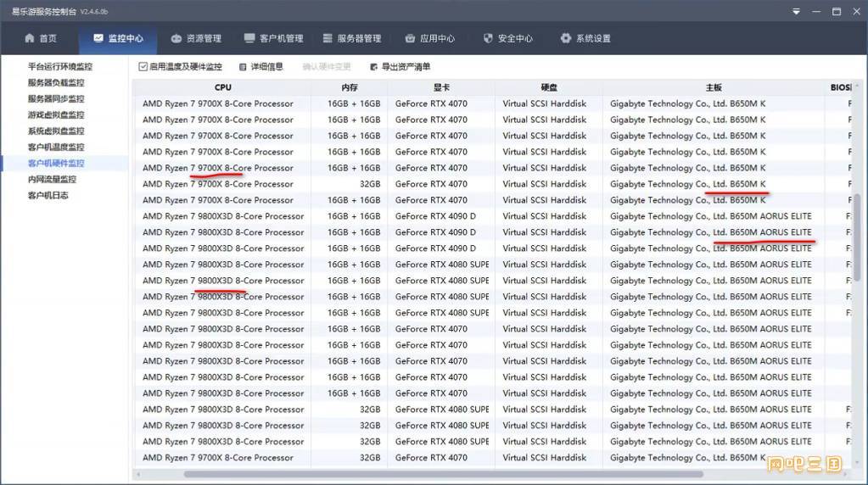Click the gear icon beside 系统设置
This screenshot has height=485, width=868.
point(565,38)
